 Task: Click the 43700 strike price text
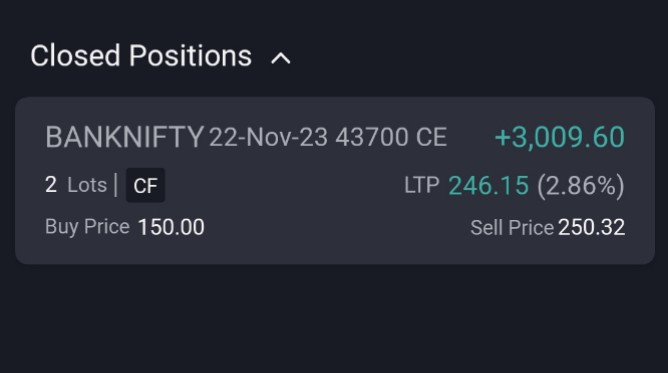pos(371,137)
